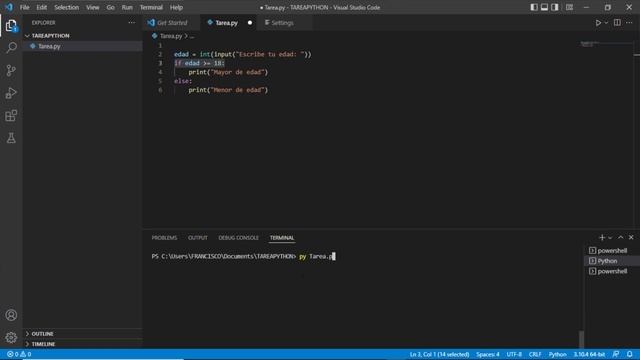Open errors and warnings in status bar
Screen dimensions: 640x360
[x=19, y=354]
